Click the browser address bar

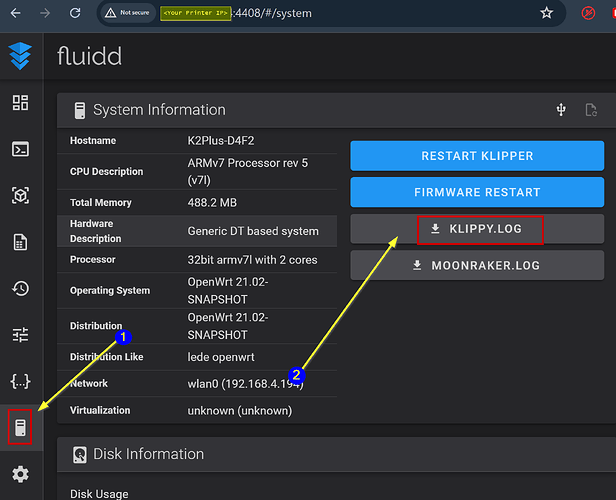pos(400,13)
